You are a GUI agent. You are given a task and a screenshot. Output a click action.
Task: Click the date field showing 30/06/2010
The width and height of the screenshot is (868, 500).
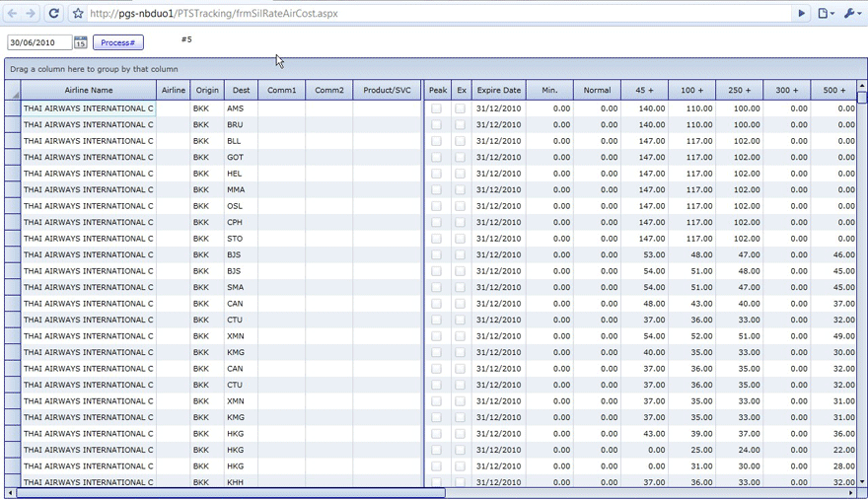coord(39,42)
